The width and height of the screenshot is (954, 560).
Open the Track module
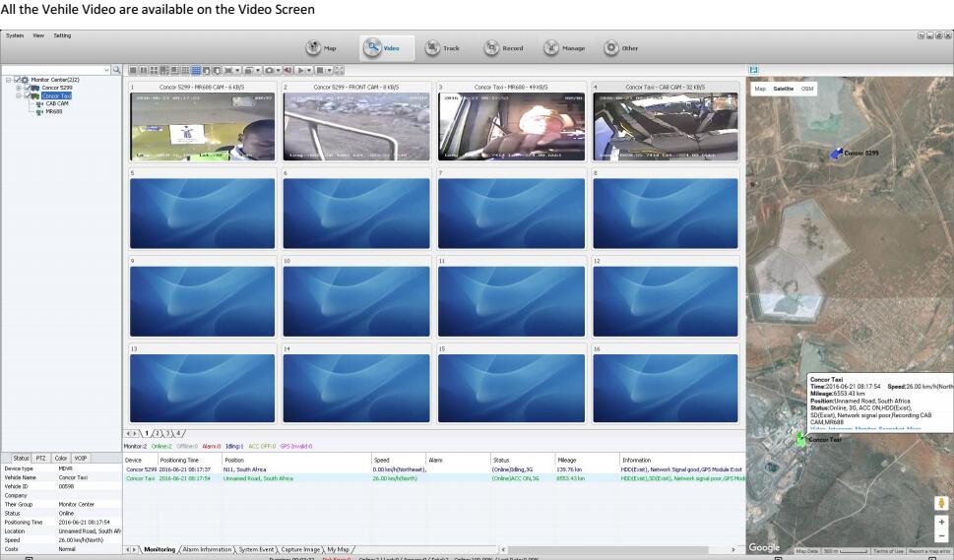point(442,48)
